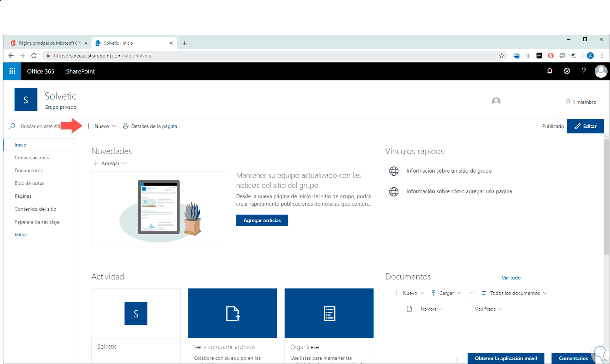Go forward in browser history
Image resolution: width=610 pixels, height=364 pixels.
tap(22, 56)
